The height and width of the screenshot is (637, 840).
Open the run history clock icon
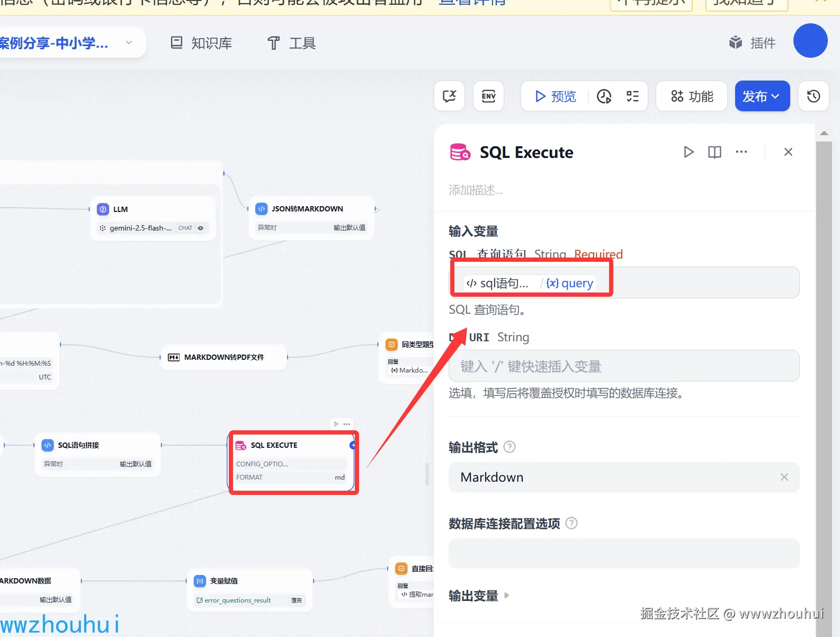(x=604, y=96)
